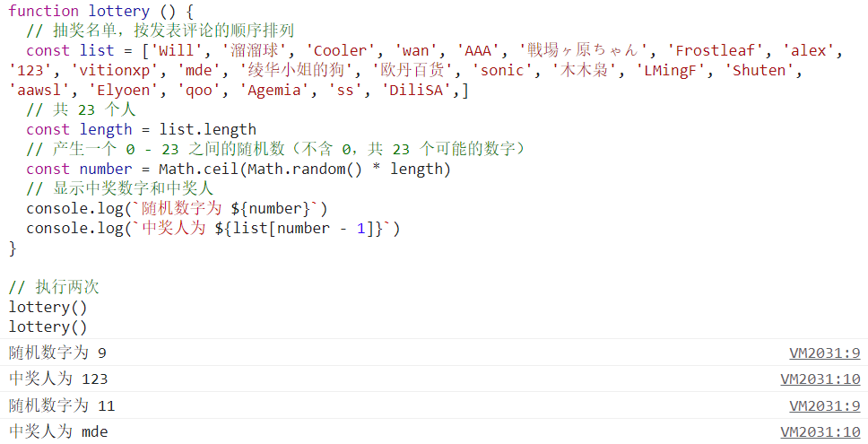868x444 pixels.
Task: Click the console.log line with list[number - 1]
Action: pyautogui.click(x=213, y=228)
